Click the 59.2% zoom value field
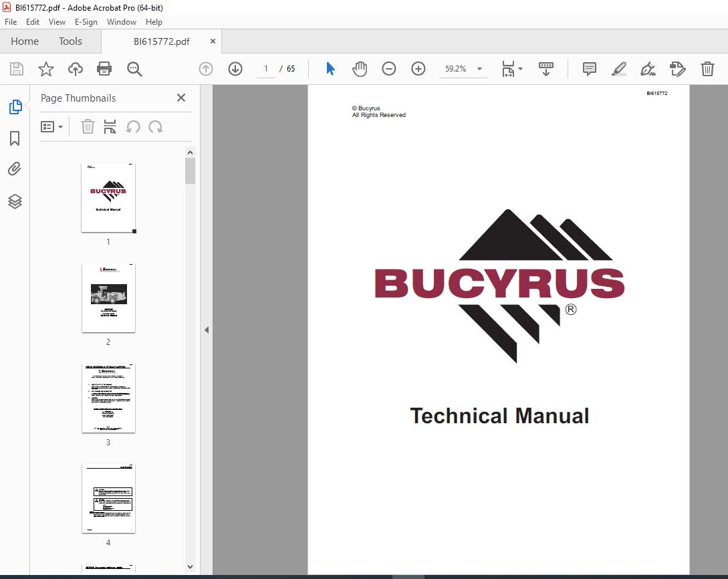The height and width of the screenshot is (579, 728). pyautogui.click(x=456, y=69)
